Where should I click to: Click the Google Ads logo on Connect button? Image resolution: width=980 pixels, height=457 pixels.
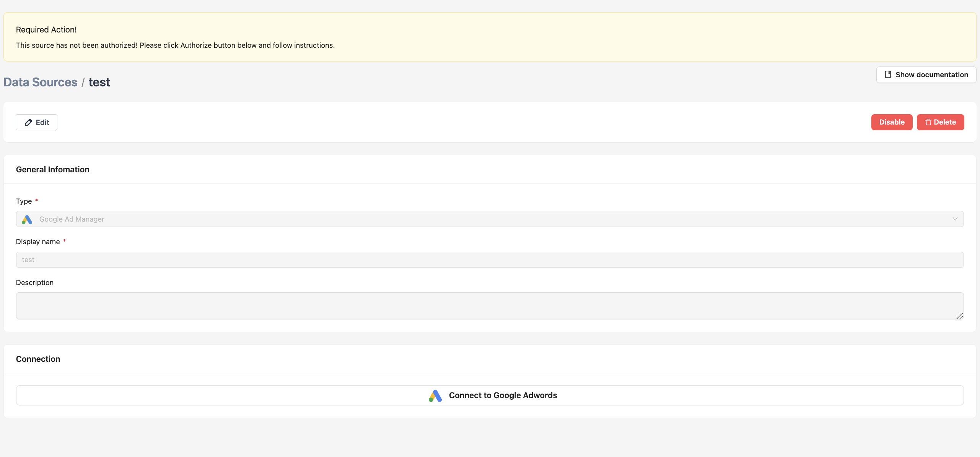pos(435,395)
